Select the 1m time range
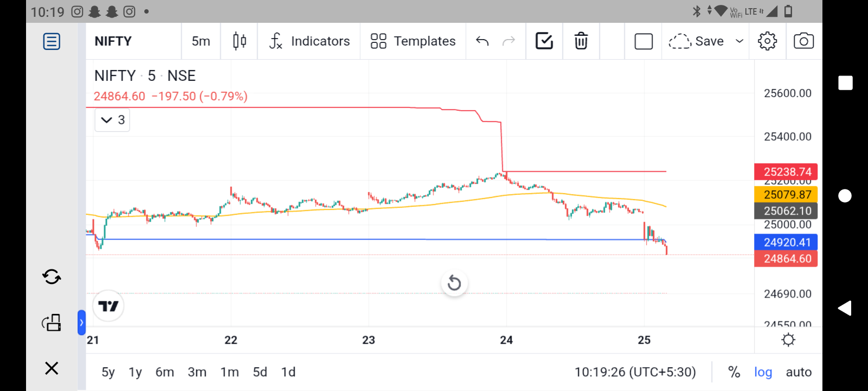868x391 pixels. (229, 372)
